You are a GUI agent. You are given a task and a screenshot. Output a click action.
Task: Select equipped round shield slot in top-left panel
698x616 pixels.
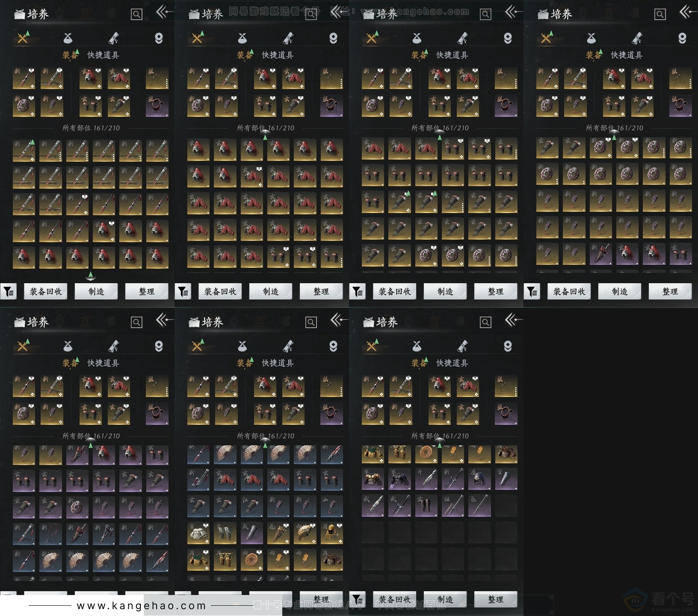(x=24, y=106)
